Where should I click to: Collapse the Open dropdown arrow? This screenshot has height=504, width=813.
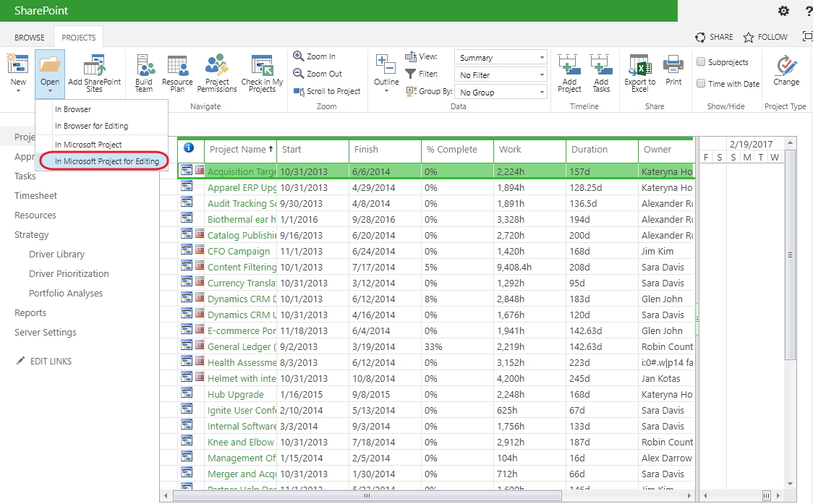tap(50, 91)
